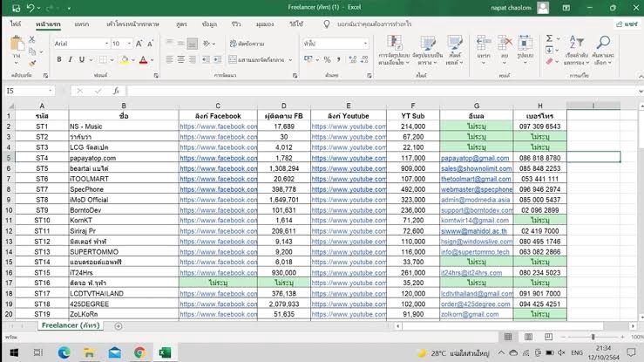This screenshot has width=644, height=362.
Task: Click the Wrap Text button
Action: pos(247,44)
